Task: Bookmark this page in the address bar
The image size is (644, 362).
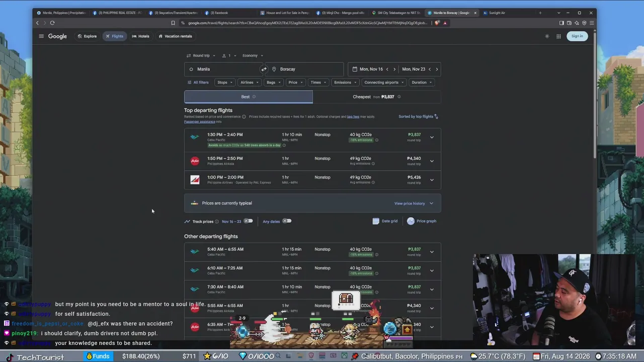Action: click(x=173, y=23)
